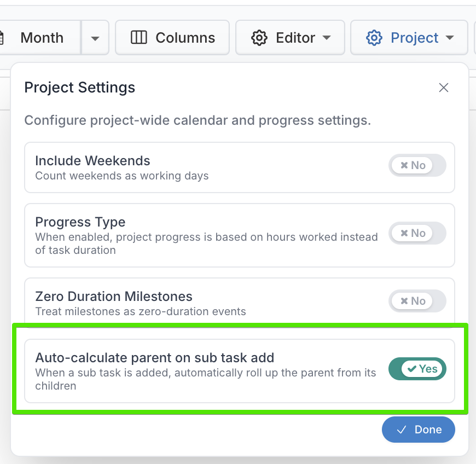Close Project Settings with the X icon

(x=444, y=88)
